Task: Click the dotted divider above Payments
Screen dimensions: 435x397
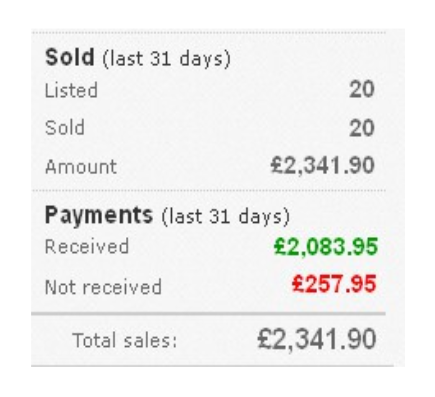Action: 209,190
